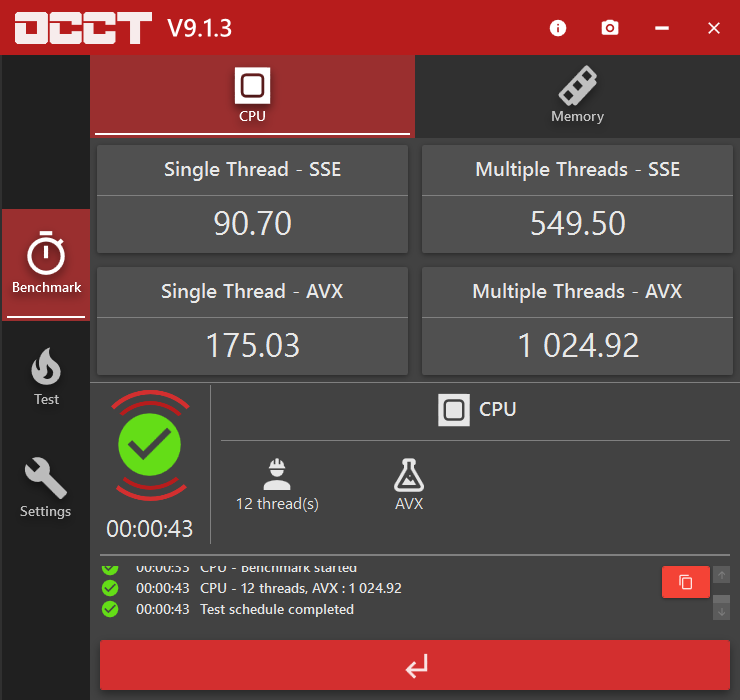
Task: Open the Test section with flame icon
Action: pos(46,377)
